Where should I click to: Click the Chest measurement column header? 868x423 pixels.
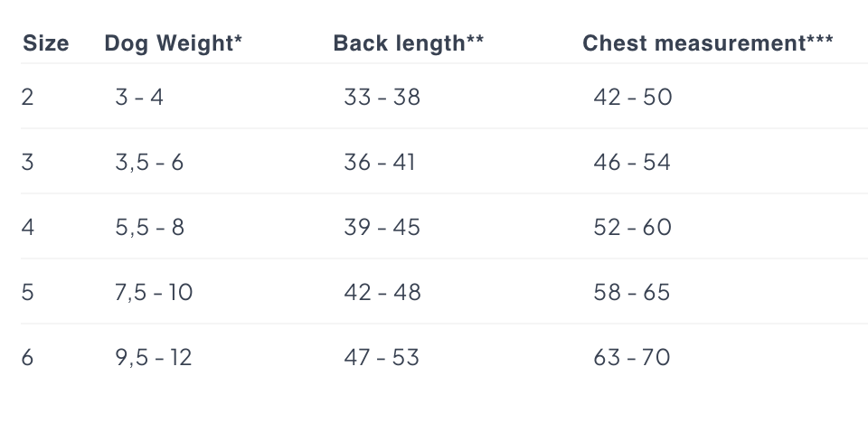point(708,43)
